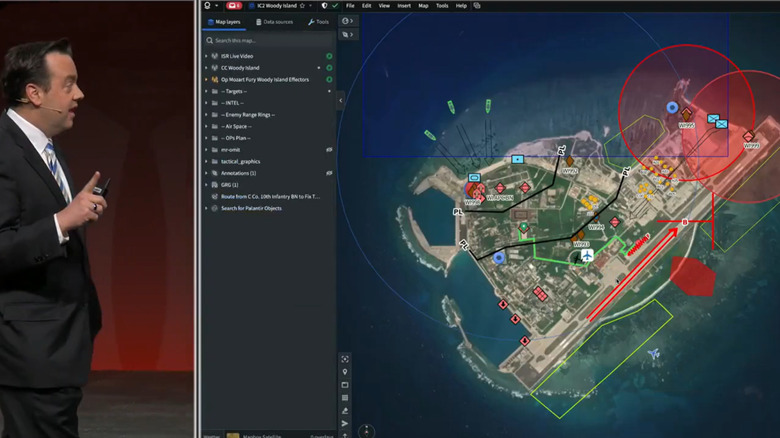Open the red notifications badge
780x438 pixels.
[234, 6]
